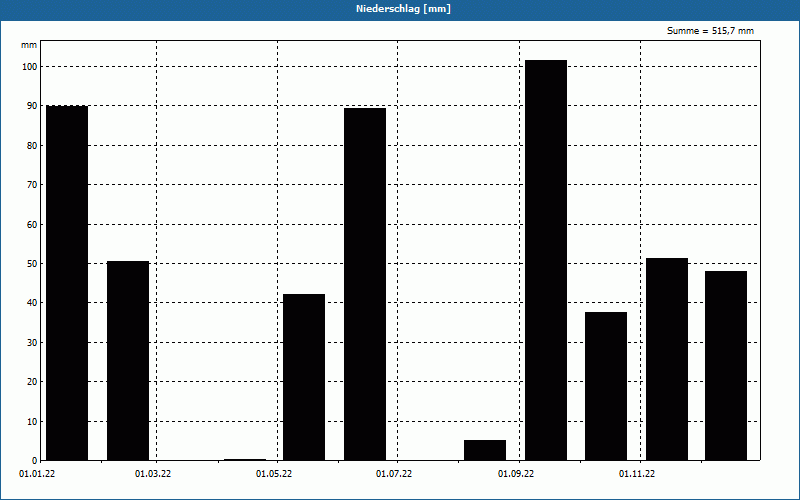Click the x-axis label 01.05.22
The width and height of the screenshot is (800, 500).
point(274,474)
